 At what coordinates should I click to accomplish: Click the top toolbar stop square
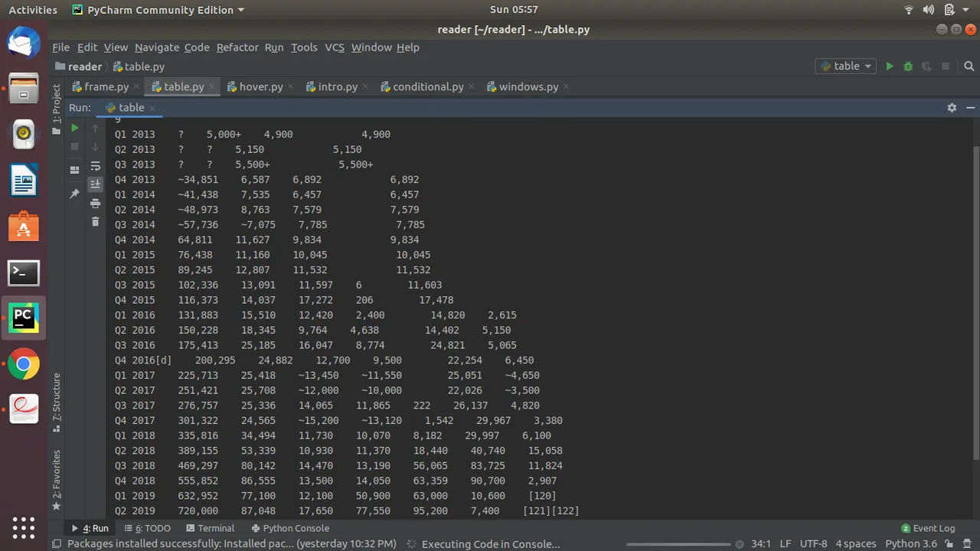(x=946, y=67)
